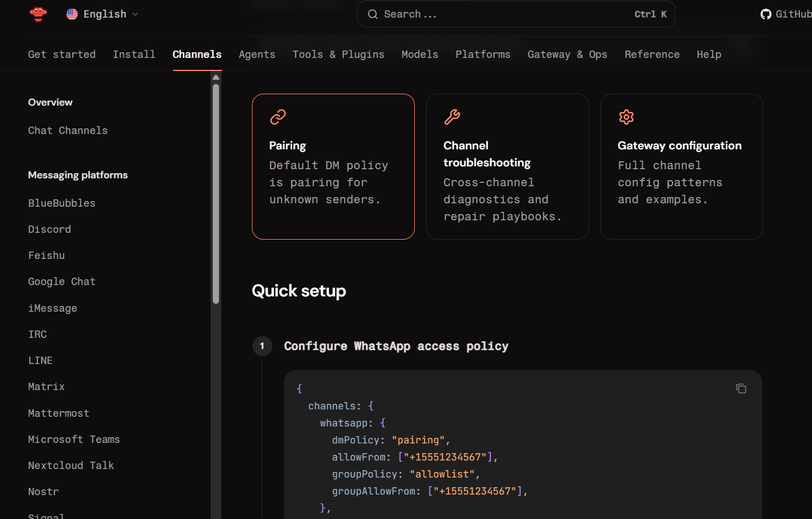Open the Agents tab
Viewport: 812px width, 519px height.
(257, 55)
